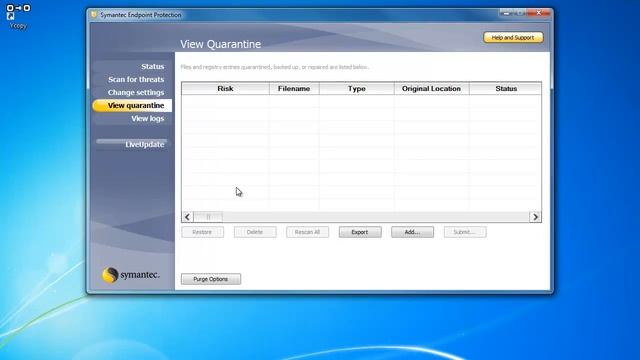Open View logs in sidebar
The width and height of the screenshot is (640, 360).
(147, 119)
